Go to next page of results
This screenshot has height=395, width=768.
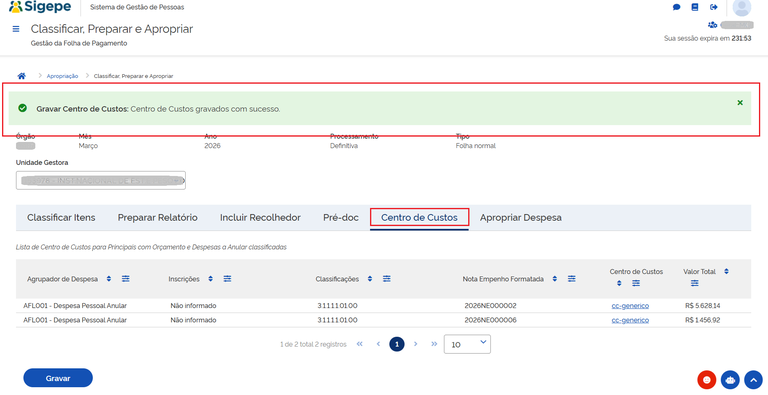(x=415, y=344)
